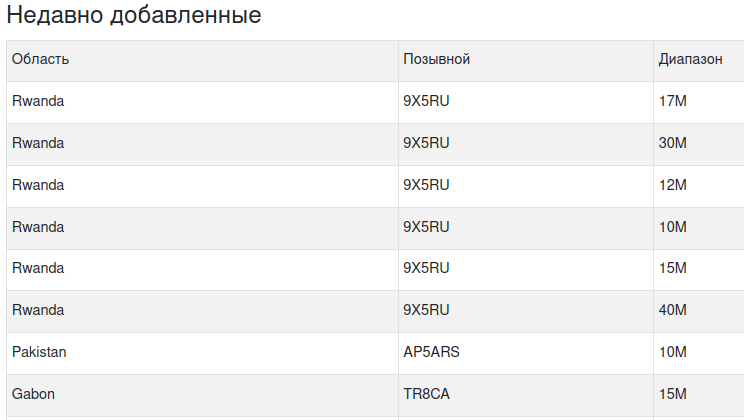
Task: Click the 17M band cell
Action: [698, 102]
